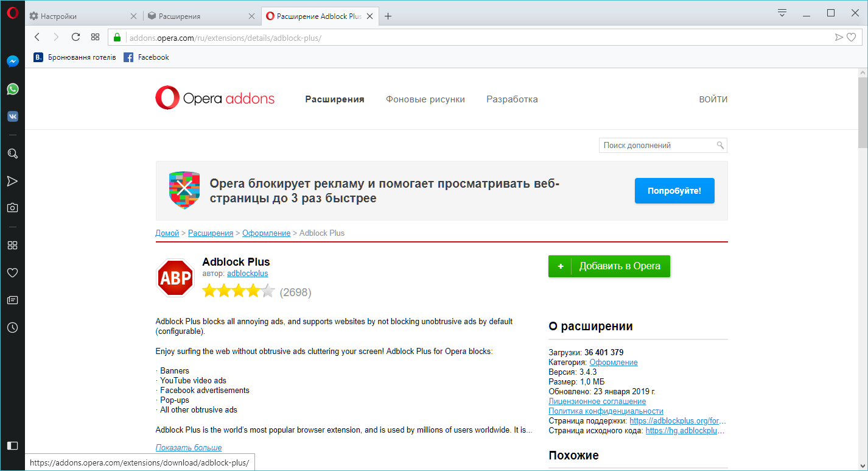Open browsing history with the clock icon

point(12,328)
